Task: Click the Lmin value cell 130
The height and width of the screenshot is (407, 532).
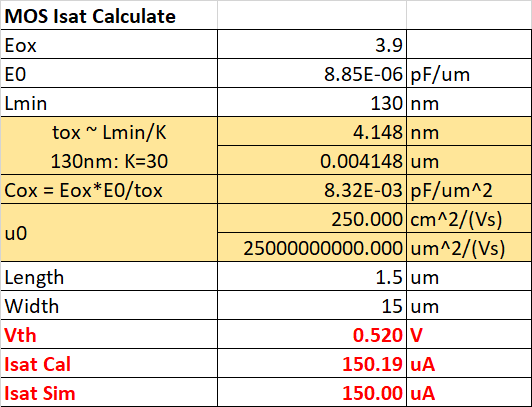Action: coord(312,103)
